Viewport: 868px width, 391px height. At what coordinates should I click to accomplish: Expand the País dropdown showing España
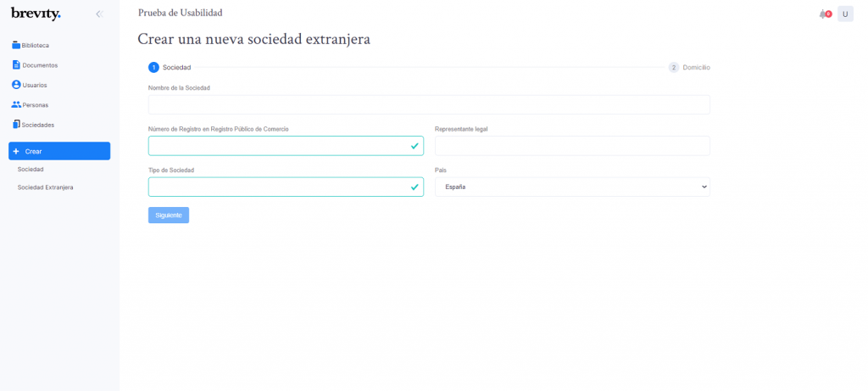(x=572, y=187)
